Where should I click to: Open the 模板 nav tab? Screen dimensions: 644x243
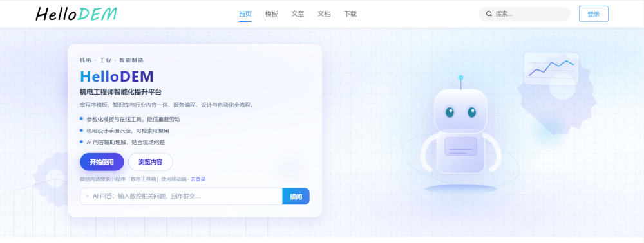(x=272, y=14)
